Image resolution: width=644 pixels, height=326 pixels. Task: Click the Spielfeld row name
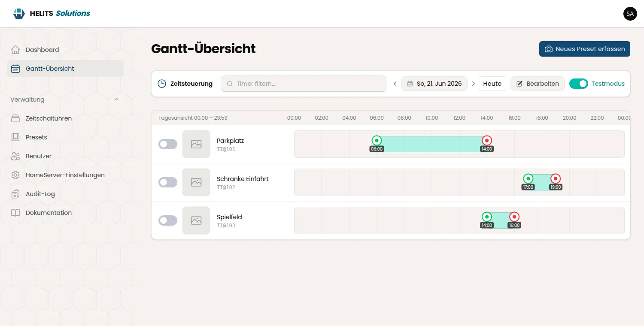229,217
